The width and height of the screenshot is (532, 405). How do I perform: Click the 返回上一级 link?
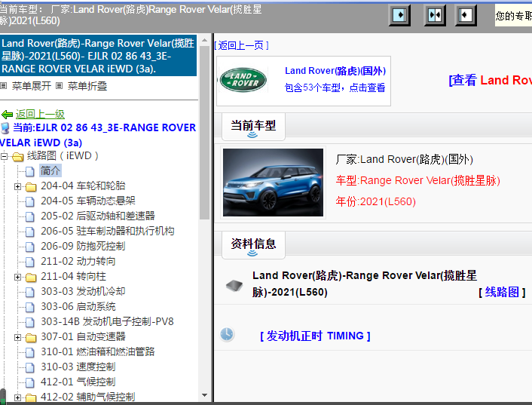coord(40,115)
